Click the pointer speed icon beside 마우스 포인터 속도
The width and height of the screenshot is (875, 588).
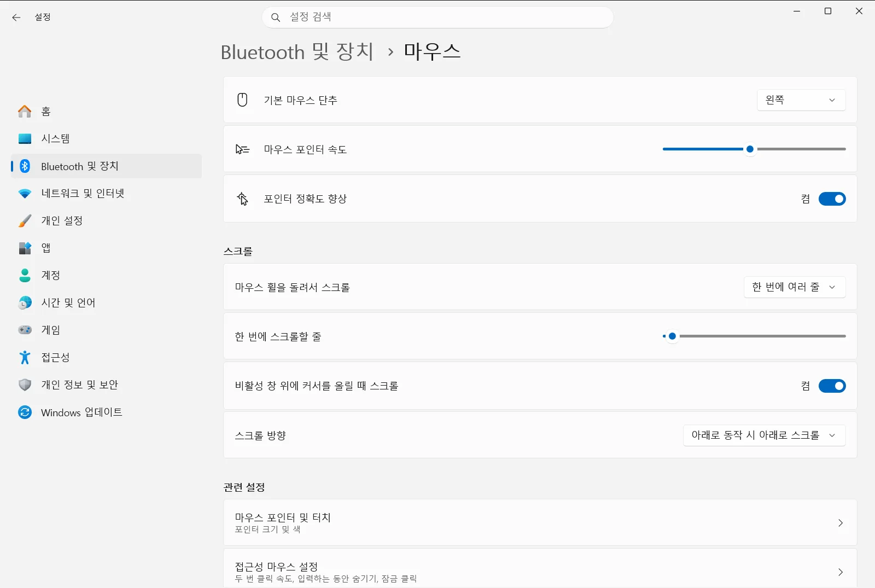click(242, 149)
